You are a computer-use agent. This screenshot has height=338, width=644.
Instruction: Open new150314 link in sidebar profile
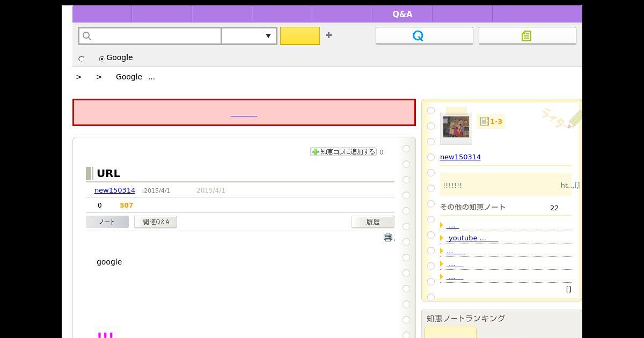click(x=460, y=157)
